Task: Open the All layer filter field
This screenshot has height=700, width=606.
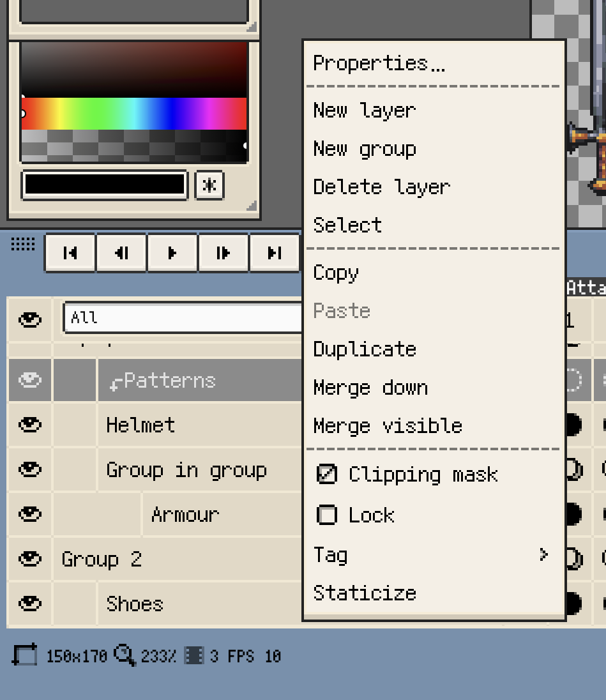Action: [x=183, y=317]
